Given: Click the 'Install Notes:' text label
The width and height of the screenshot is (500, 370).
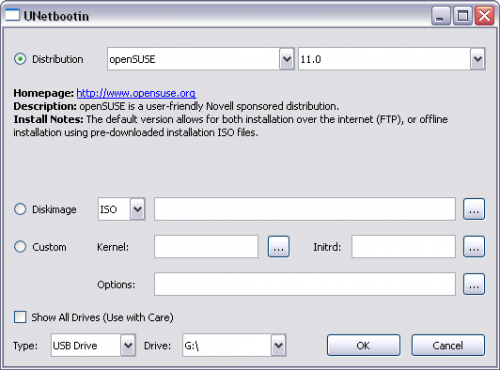Looking at the screenshot, I should (48, 119).
